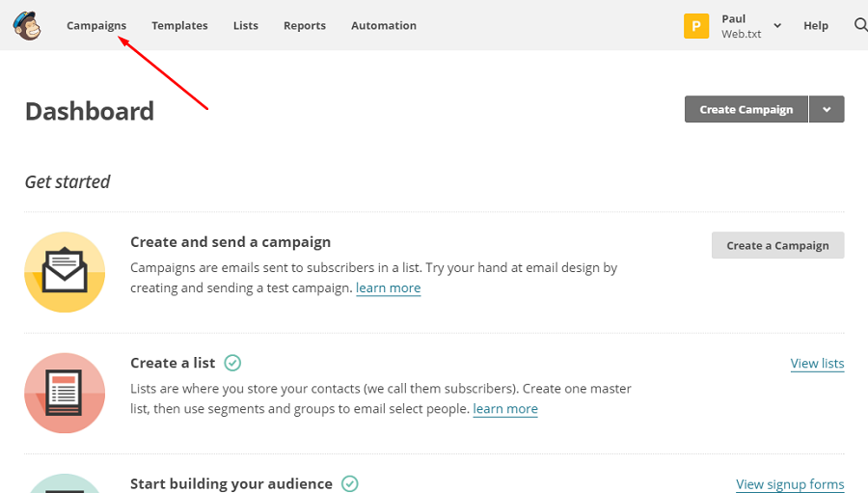Open the View signup forms link
The image size is (868, 493).
790,484
